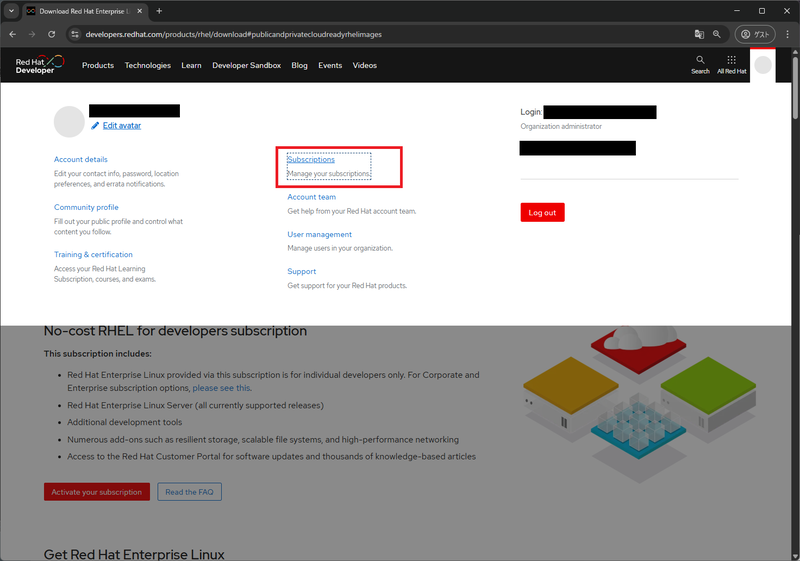Click the 'Get Red Hat Enterprise Linux' heading
The image size is (800, 561).
tap(134, 554)
